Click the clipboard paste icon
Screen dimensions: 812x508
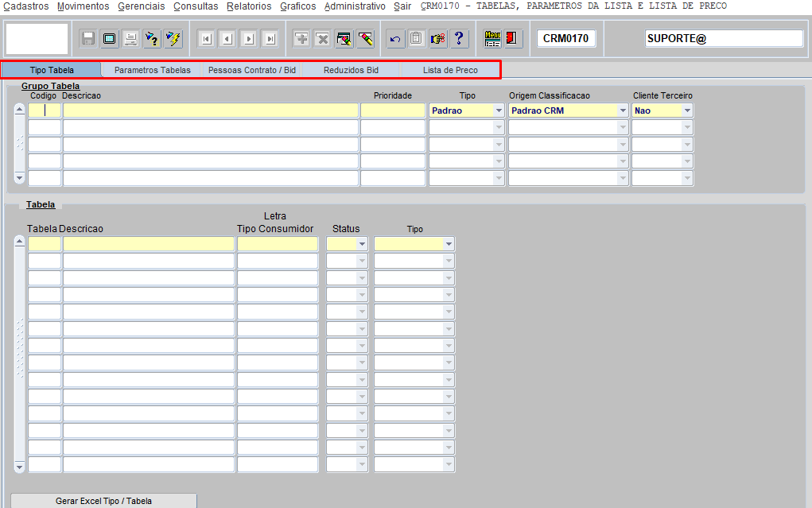tap(417, 39)
